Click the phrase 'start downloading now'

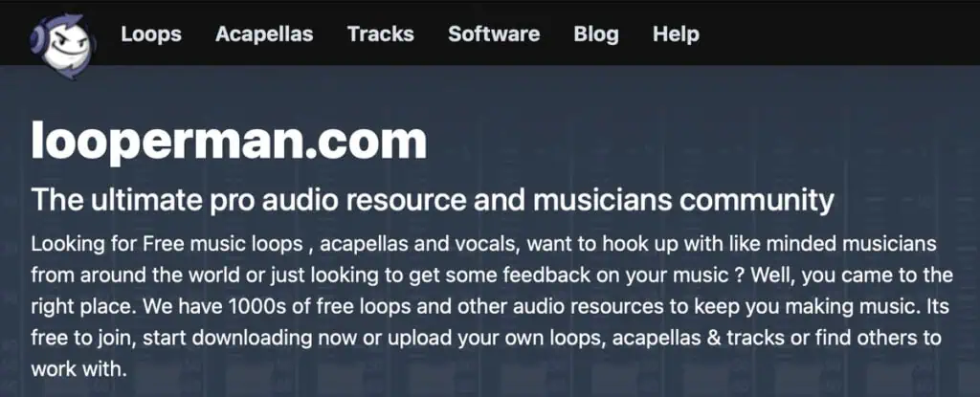(x=260, y=340)
